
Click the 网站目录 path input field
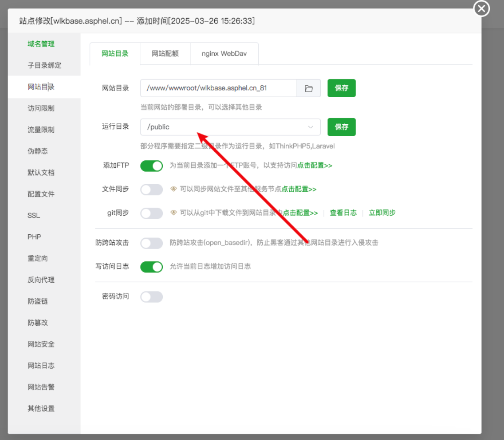click(x=218, y=88)
